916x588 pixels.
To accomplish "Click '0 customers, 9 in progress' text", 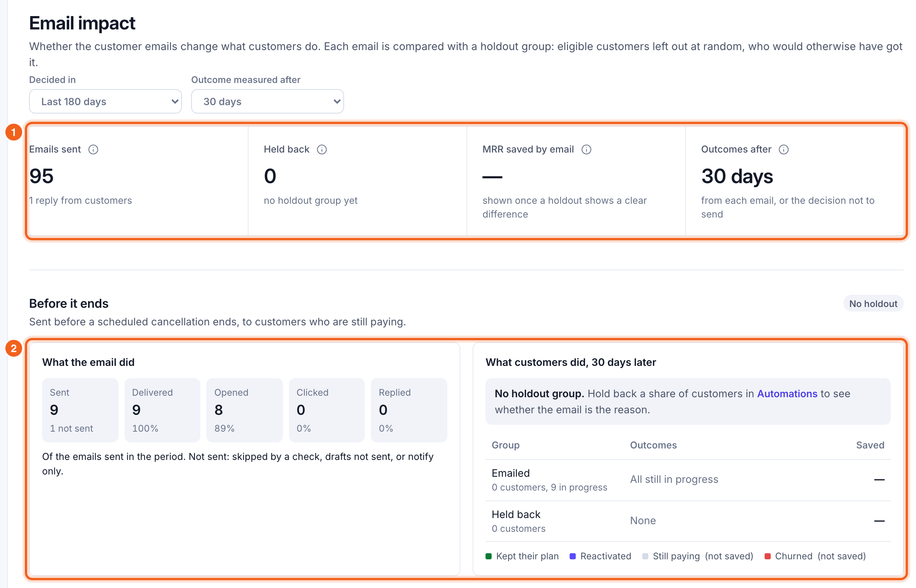I will (x=549, y=487).
